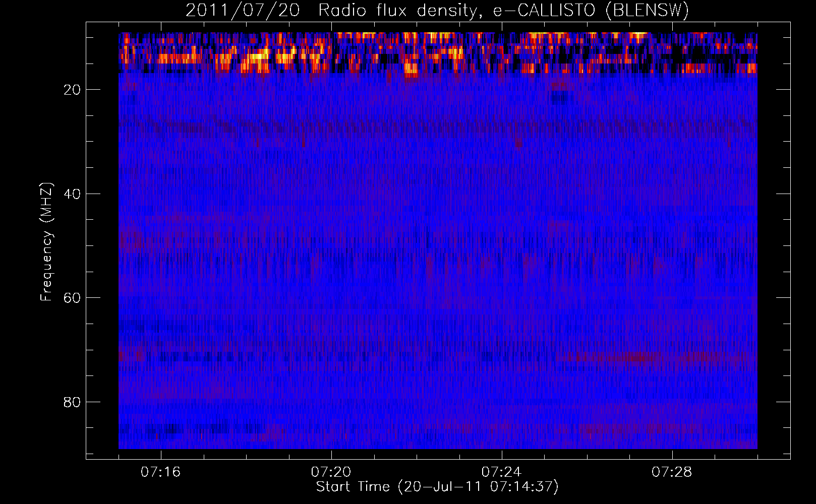Click the 'Frequency (MHZ)' axis label
The width and height of the screenshot is (816, 504).
46,242
